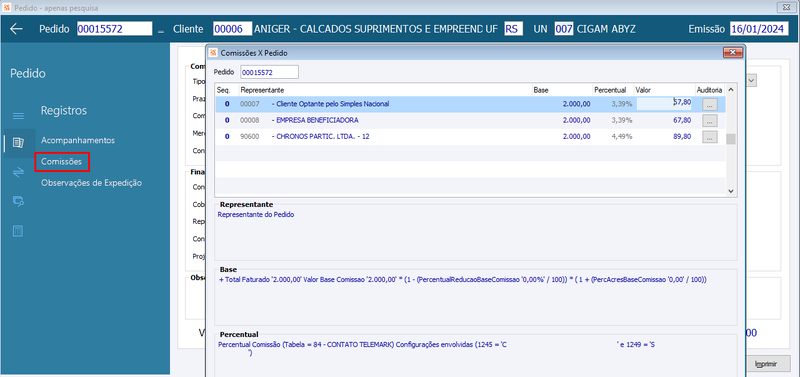800x377 pixels.
Task: Click the Percentual Comissão description text
Action: point(436,348)
